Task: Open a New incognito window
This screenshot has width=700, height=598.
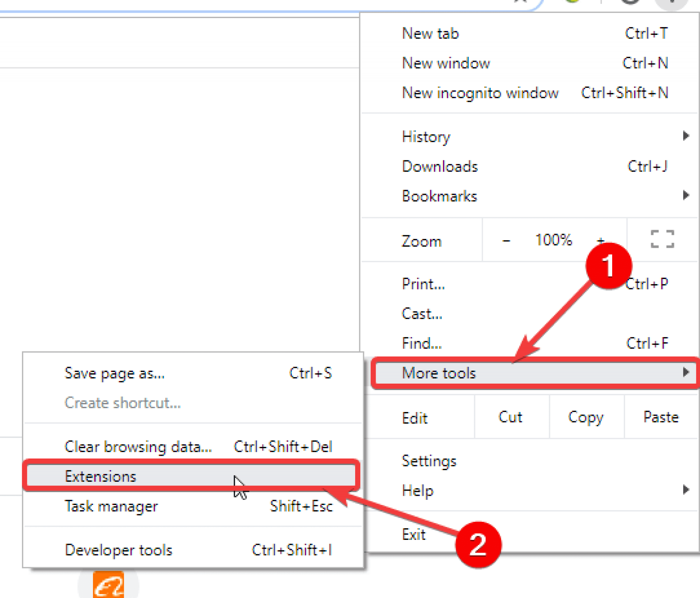Action: (480, 93)
